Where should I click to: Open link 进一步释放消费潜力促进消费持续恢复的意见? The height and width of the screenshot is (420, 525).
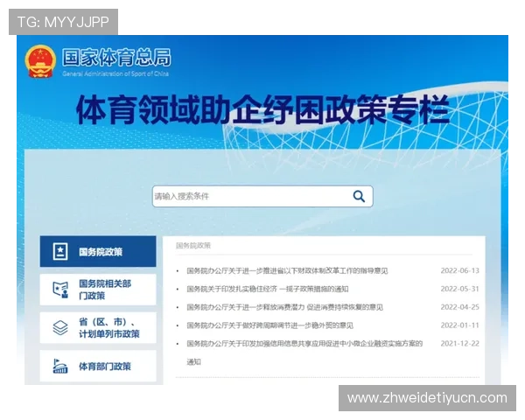click(285, 307)
